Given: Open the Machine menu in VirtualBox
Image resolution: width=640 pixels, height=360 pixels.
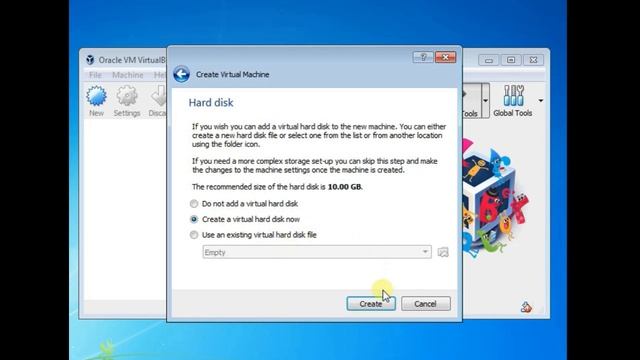Looking at the screenshot, I should [128, 75].
